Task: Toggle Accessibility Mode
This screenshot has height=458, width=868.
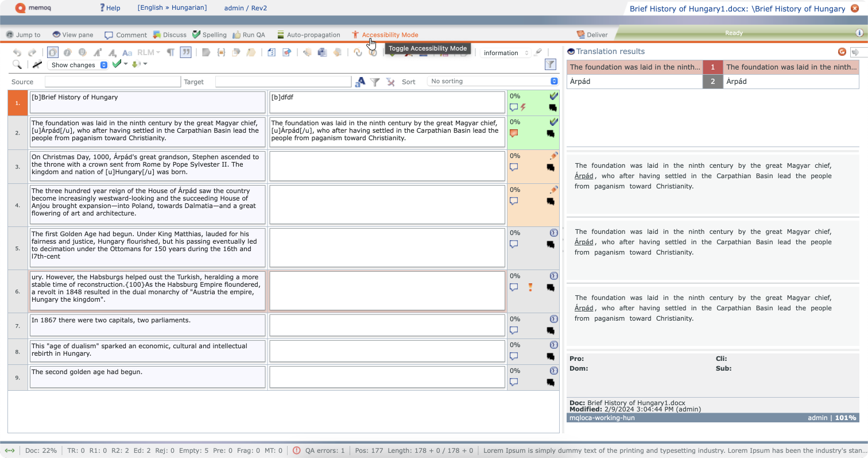Action: pos(385,34)
